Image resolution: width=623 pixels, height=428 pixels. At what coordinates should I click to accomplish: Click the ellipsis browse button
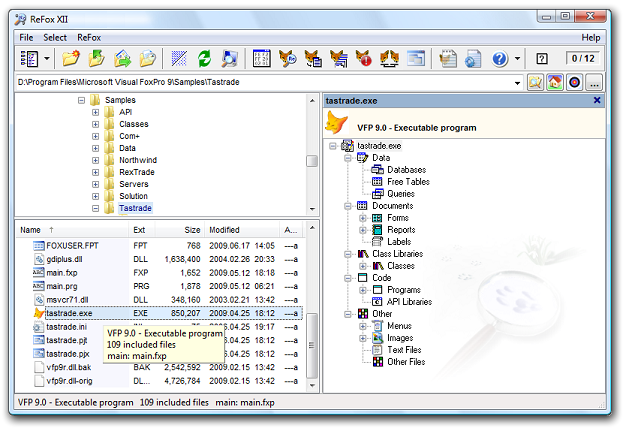click(594, 84)
